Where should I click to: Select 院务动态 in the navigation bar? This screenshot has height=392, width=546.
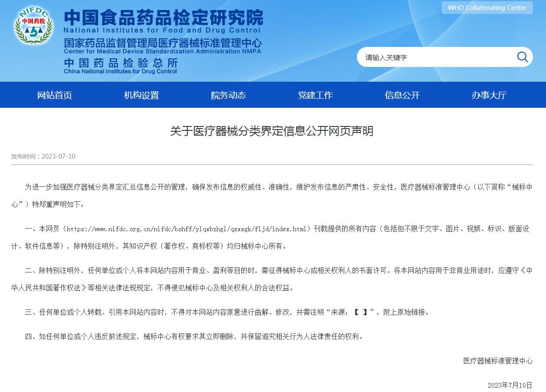pyautogui.click(x=228, y=95)
